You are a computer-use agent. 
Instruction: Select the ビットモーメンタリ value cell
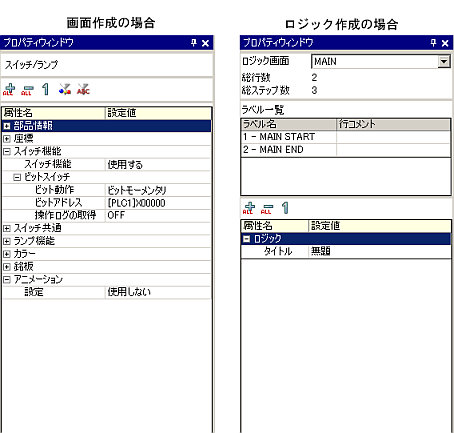tap(158, 190)
